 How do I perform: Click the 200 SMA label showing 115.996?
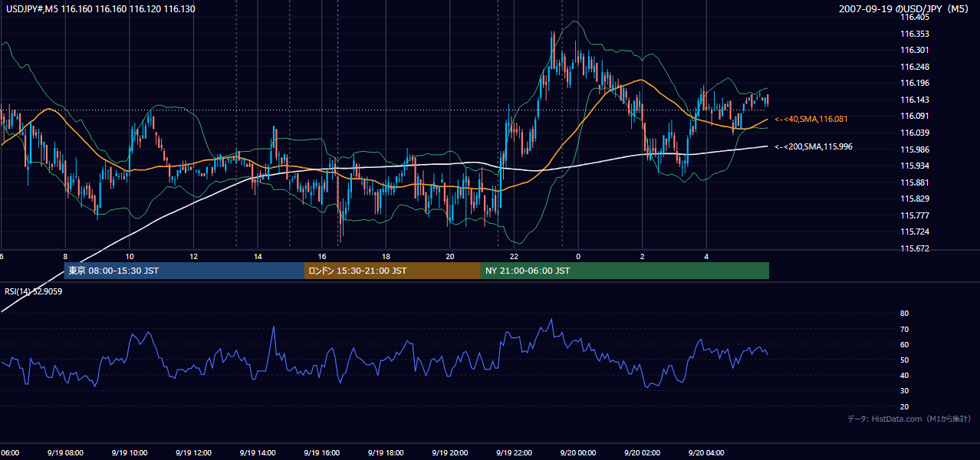(x=814, y=146)
